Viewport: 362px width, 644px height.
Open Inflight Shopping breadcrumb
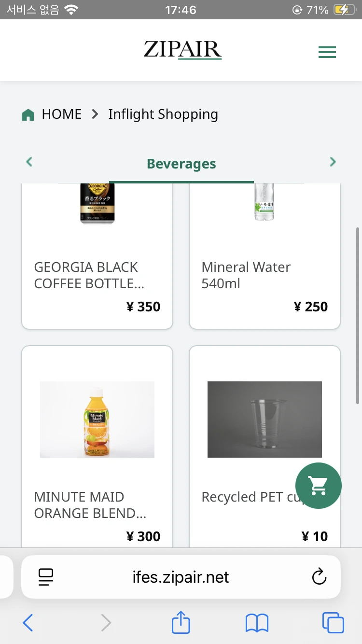(x=163, y=114)
